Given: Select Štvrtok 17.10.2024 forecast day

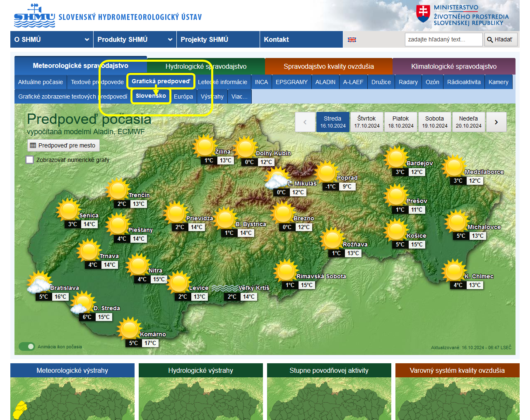Looking at the screenshot, I should pos(367,122).
